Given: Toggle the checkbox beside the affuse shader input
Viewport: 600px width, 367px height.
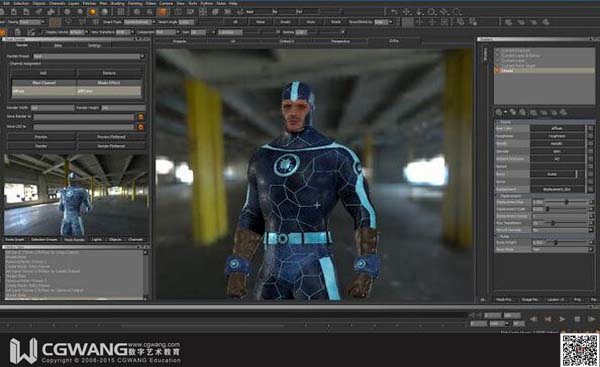Looking at the screenshot, I should tap(590, 128).
